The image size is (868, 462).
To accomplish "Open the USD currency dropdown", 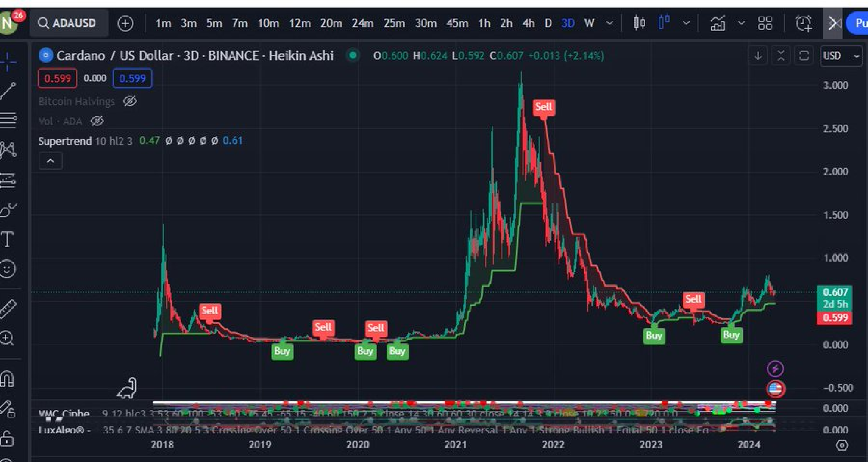I will coord(840,56).
